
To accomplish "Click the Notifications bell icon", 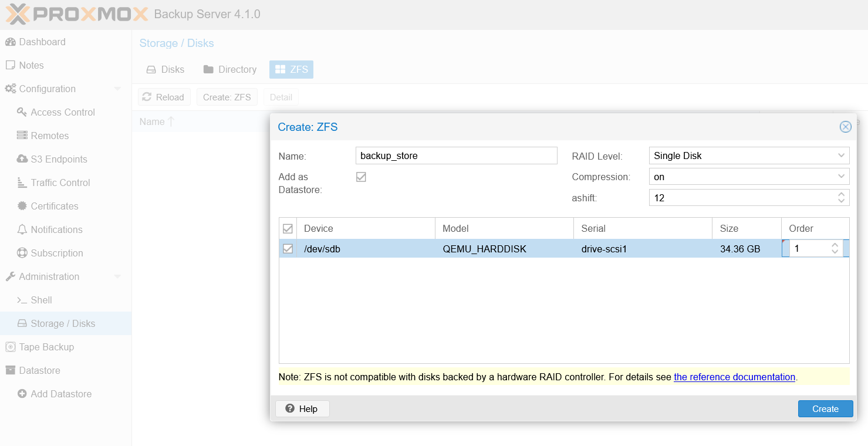I will click(22, 229).
